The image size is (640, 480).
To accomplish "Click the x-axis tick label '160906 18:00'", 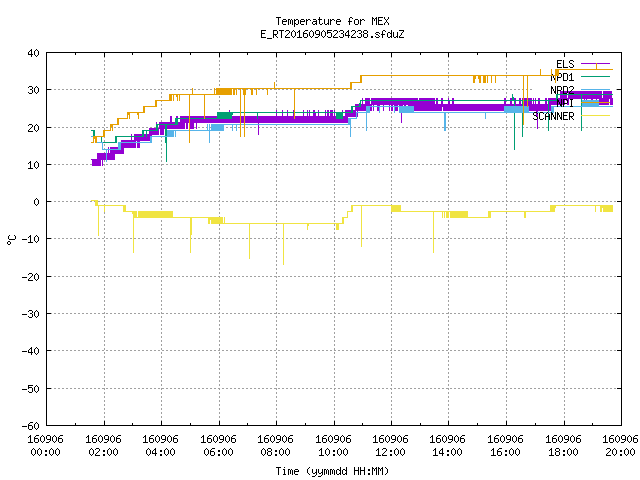I will pos(564,446).
